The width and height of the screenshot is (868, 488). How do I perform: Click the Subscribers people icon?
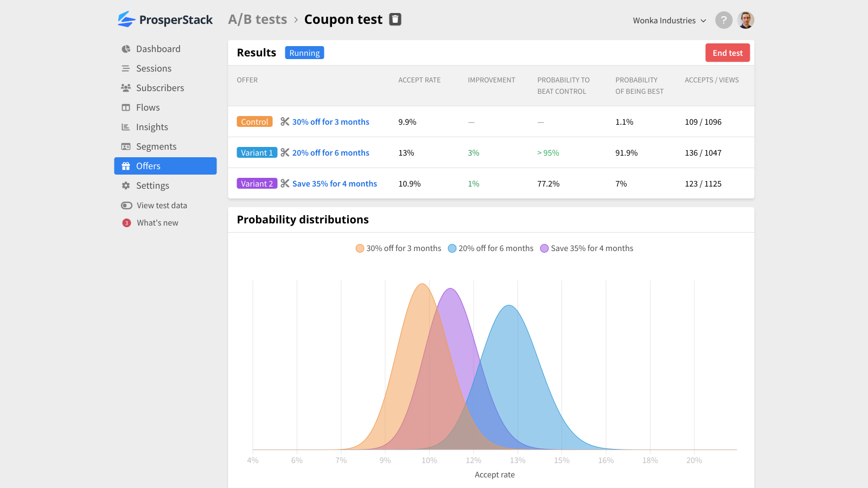click(126, 88)
